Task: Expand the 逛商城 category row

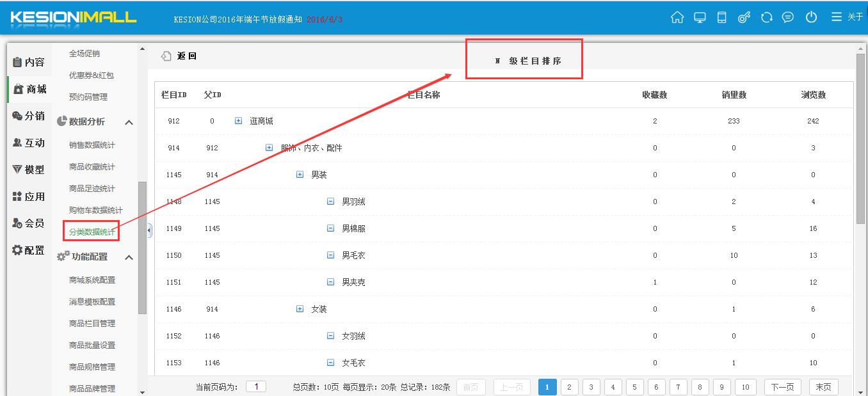Action: 238,121
